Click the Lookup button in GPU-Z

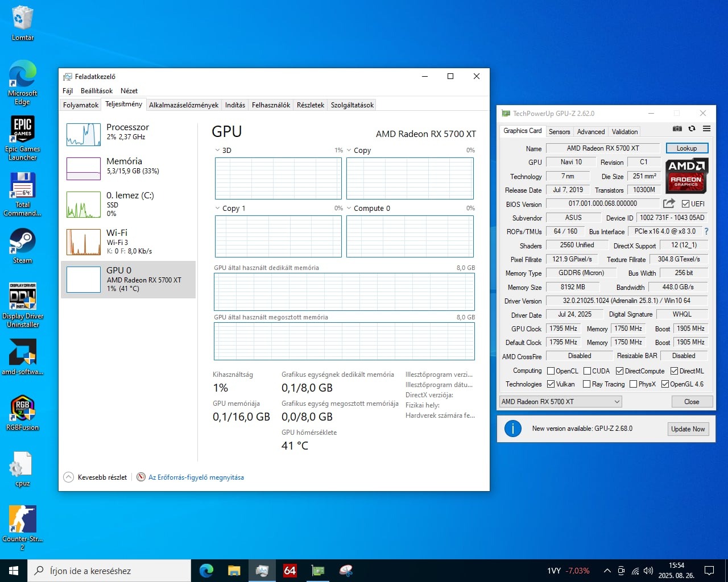tap(686, 148)
